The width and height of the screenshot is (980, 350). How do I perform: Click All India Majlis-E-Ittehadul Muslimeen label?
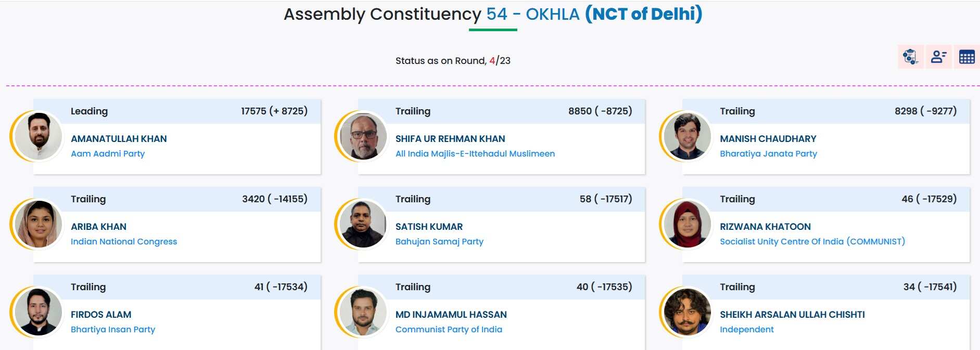[475, 154]
